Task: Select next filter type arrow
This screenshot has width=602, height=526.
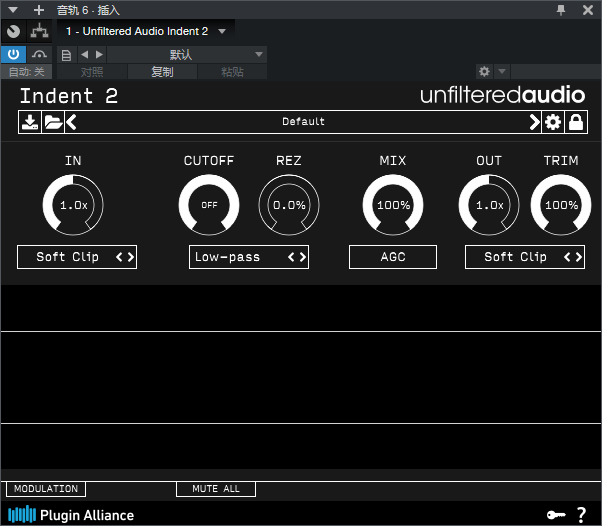Action: pyautogui.click(x=303, y=257)
